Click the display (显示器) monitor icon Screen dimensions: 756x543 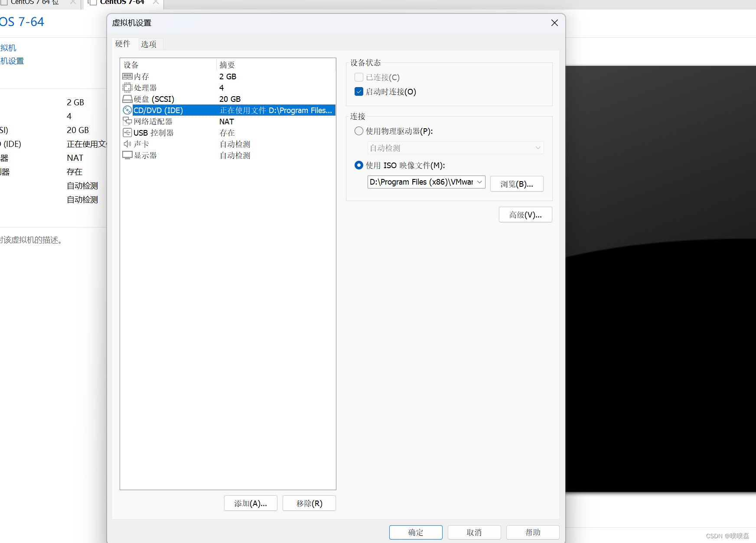[127, 155]
